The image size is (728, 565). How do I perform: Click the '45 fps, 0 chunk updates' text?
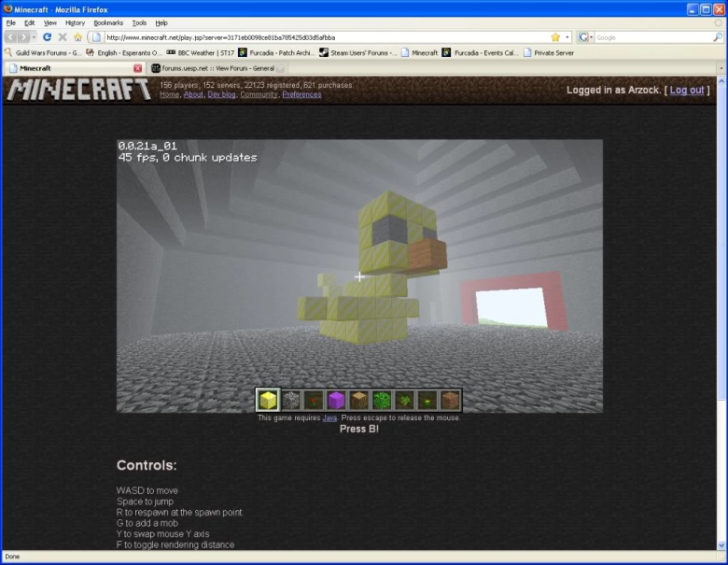point(188,158)
